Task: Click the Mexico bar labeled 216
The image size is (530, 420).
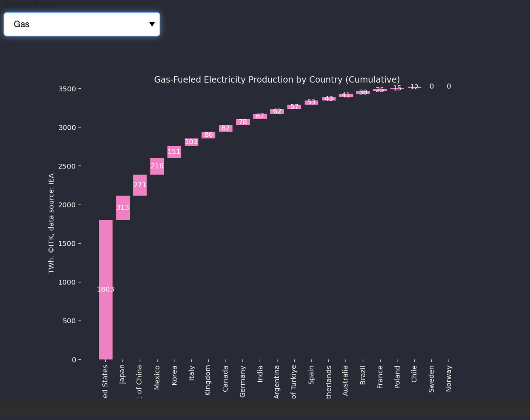Action: coord(157,166)
